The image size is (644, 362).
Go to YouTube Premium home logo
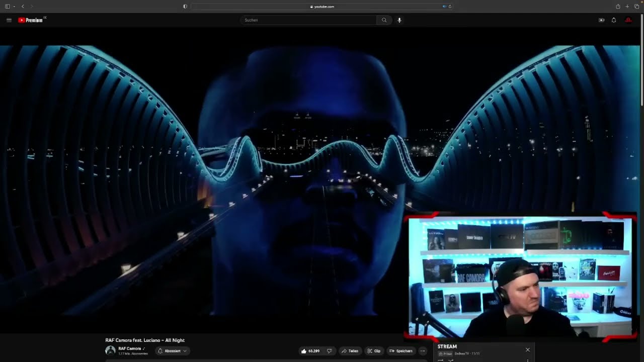[30, 20]
